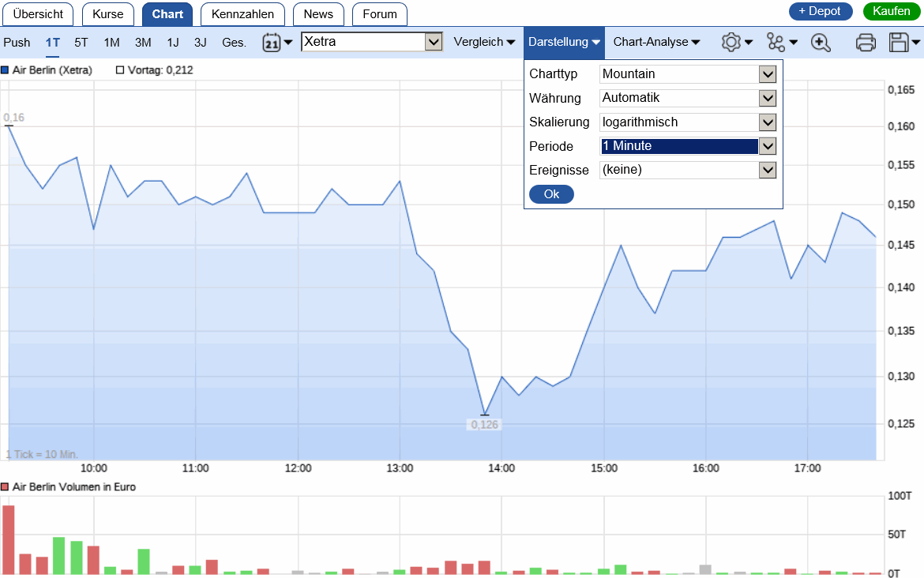Screen dimensions: 924x578
Task: Click the settings gear icon
Action: click(x=731, y=43)
